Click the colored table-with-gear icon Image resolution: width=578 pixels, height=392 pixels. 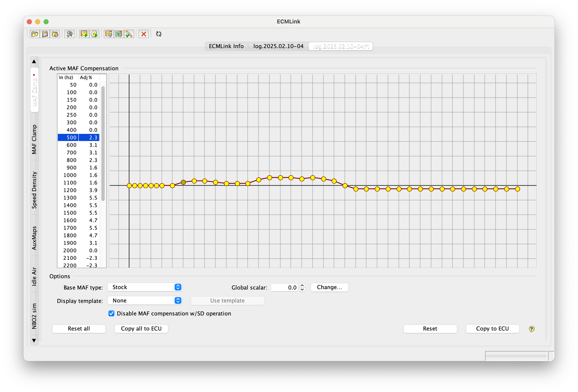pos(119,34)
